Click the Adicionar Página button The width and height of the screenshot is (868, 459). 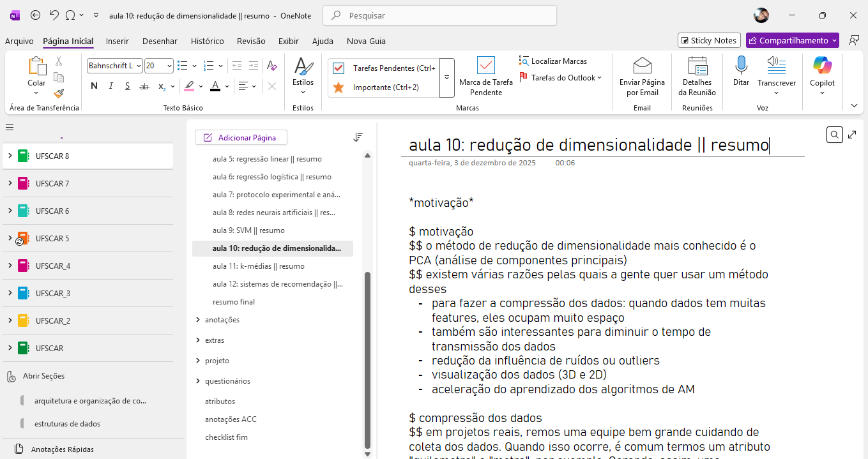click(x=241, y=137)
